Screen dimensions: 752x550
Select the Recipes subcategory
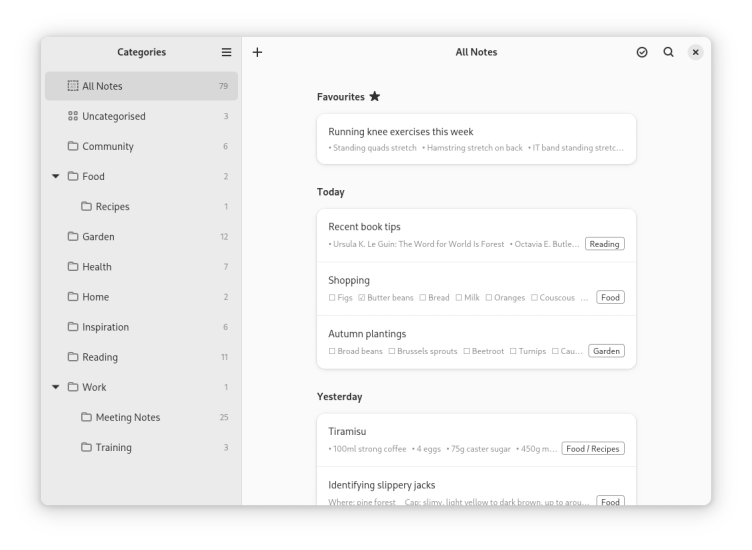point(112,207)
